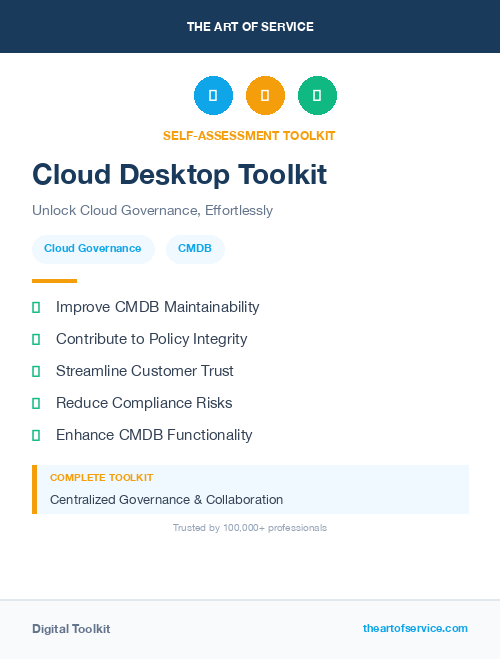Viewport: 500px width, 659px height.
Task: Select the CMDB tag pill
Action: (195, 249)
